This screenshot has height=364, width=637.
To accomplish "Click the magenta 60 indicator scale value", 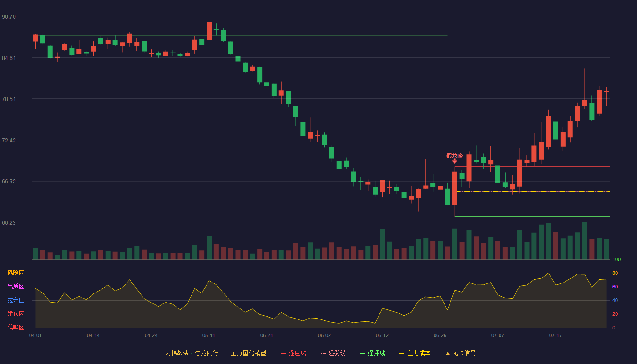I will (x=615, y=287).
